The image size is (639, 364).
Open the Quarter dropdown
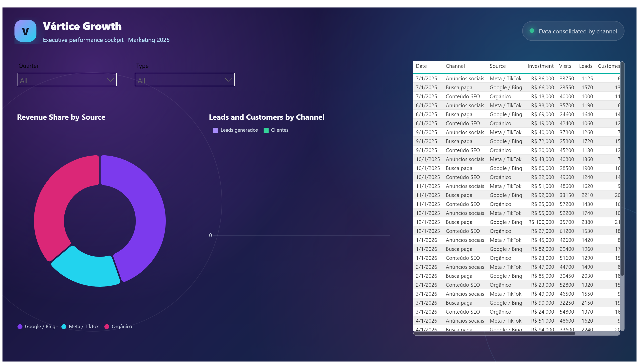(x=67, y=80)
